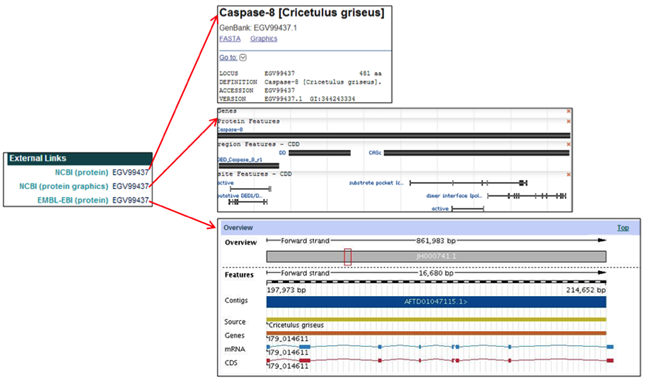Click the DED_Caspase_8_r1 region label
650x391 pixels.
click(240, 160)
